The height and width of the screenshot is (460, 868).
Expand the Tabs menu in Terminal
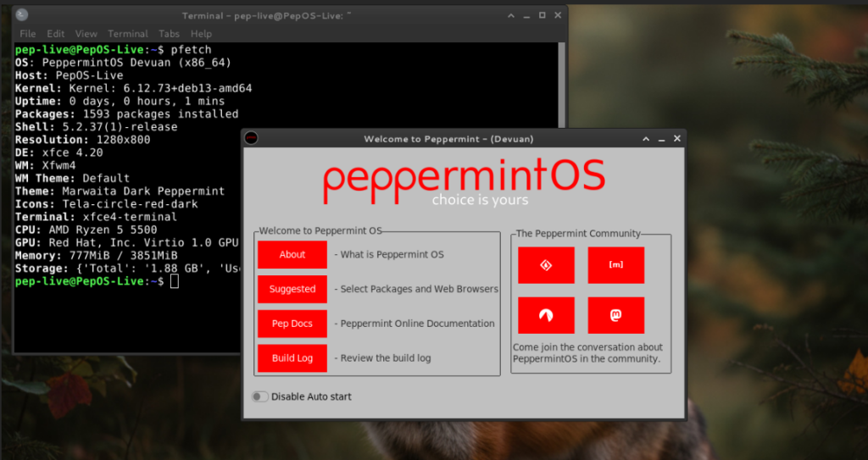[x=169, y=34]
